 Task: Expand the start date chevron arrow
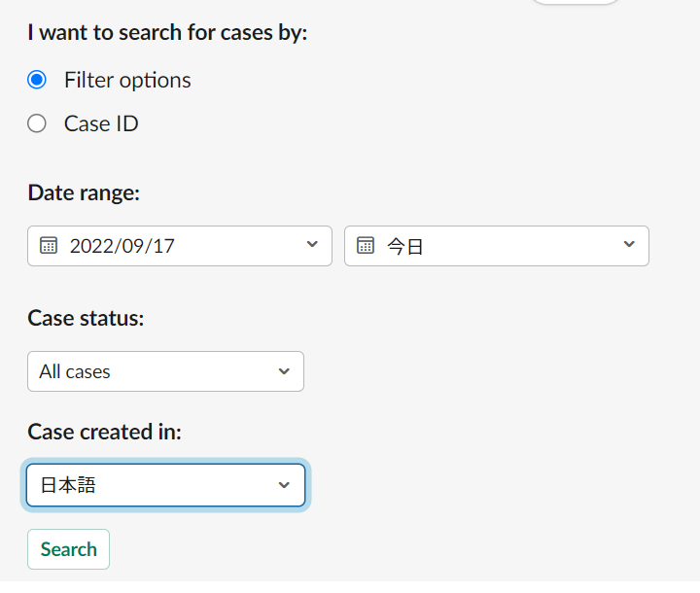pos(312,244)
